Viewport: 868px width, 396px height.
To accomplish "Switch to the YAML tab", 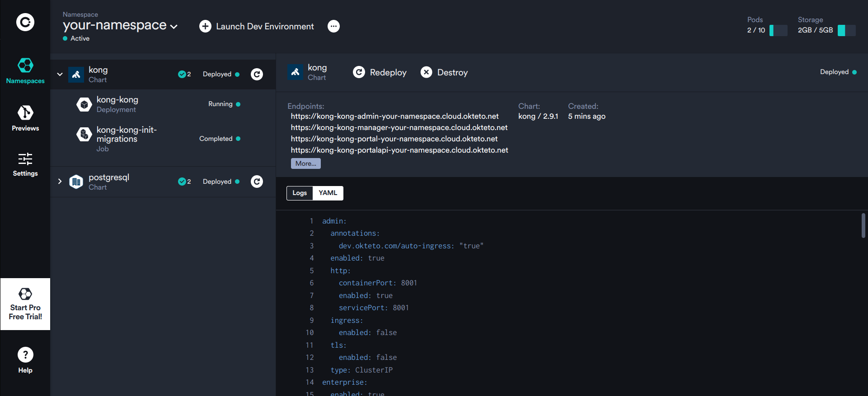I will pos(328,193).
